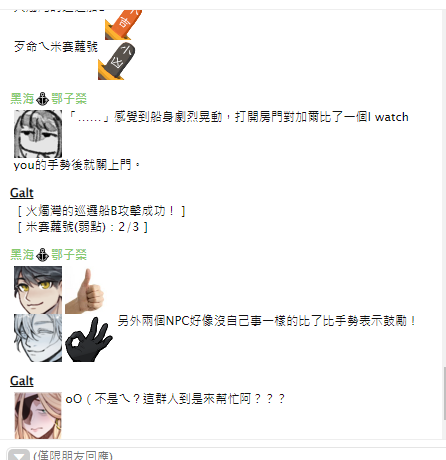Click the gray fortune stick emoticon
This screenshot has width=446, height=460.
117,60
